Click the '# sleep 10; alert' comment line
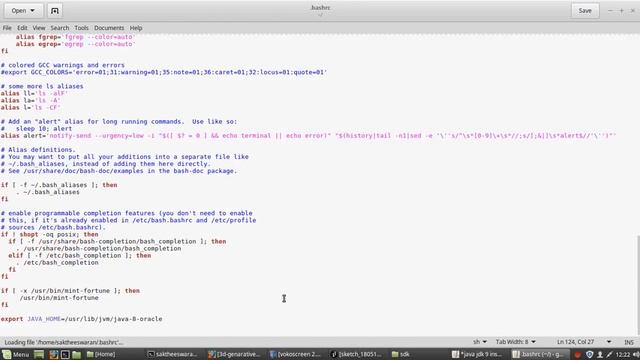This screenshot has width=640, height=360. pos(36,129)
